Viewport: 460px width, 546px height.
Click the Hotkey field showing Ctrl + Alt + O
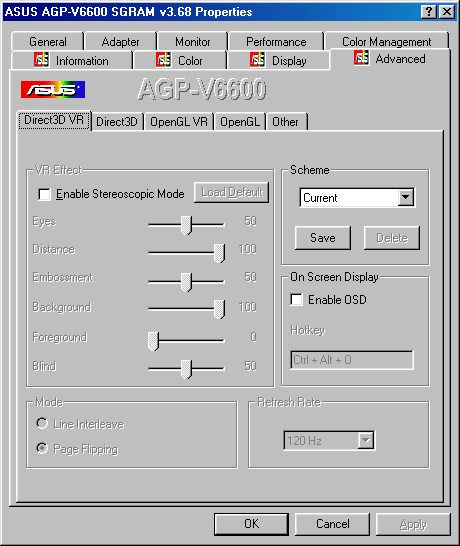point(352,360)
